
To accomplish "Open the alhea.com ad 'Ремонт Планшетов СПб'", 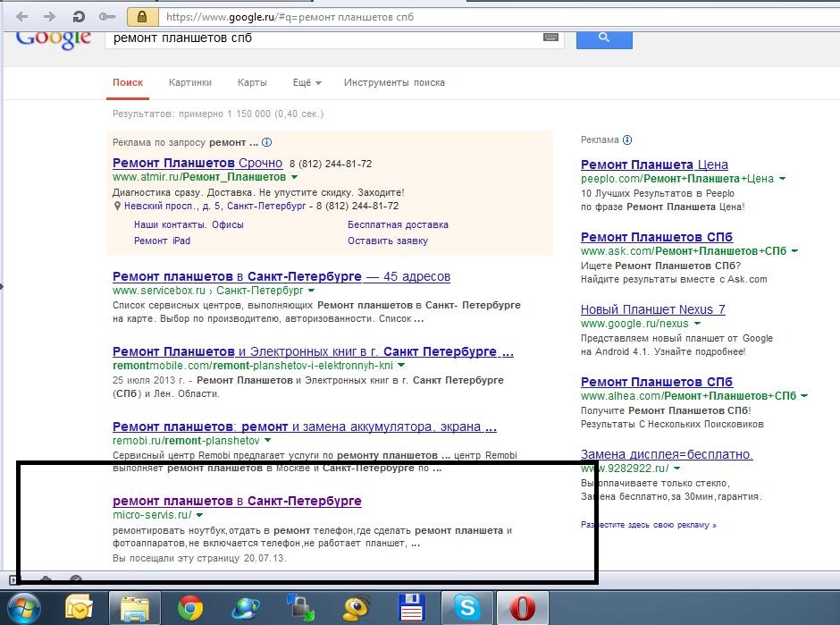I will click(x=657, y=382).
